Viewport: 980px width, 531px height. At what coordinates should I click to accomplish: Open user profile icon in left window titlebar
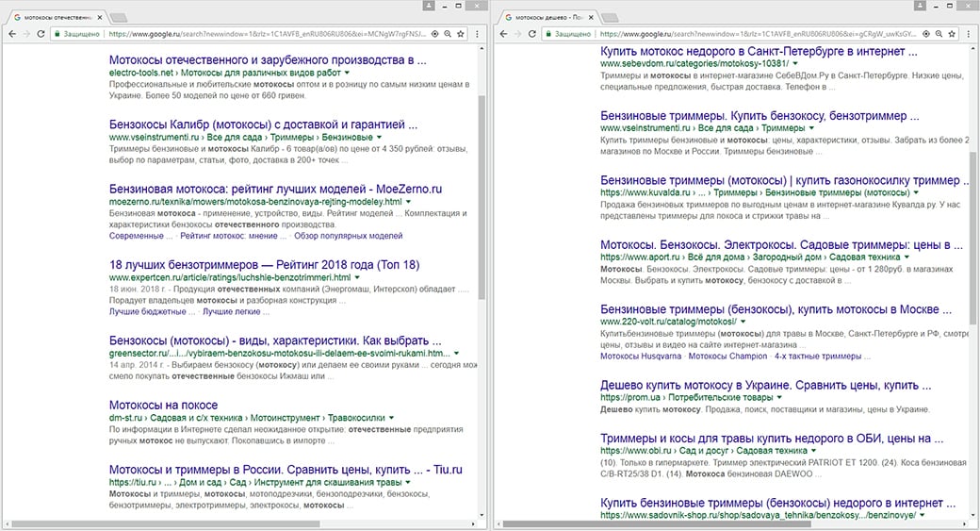(x=430, y=6)
